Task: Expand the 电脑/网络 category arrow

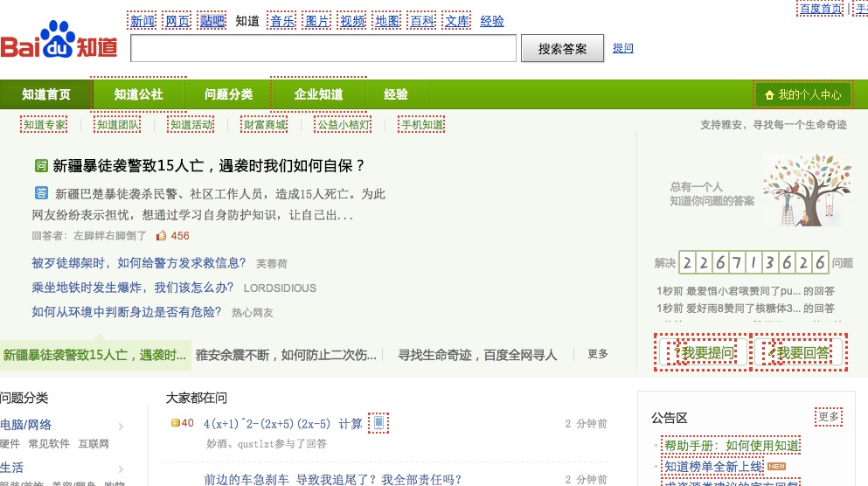Action: (x=121, y=427)
